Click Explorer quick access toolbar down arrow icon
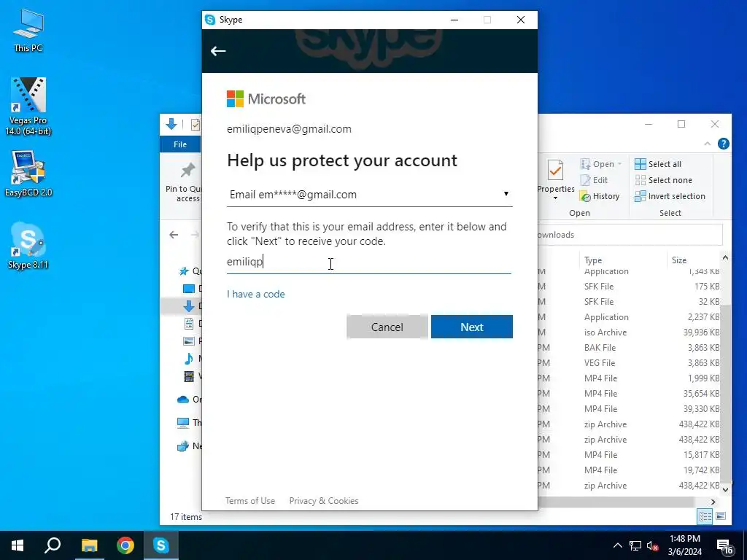747x560 pixels. 171,124
